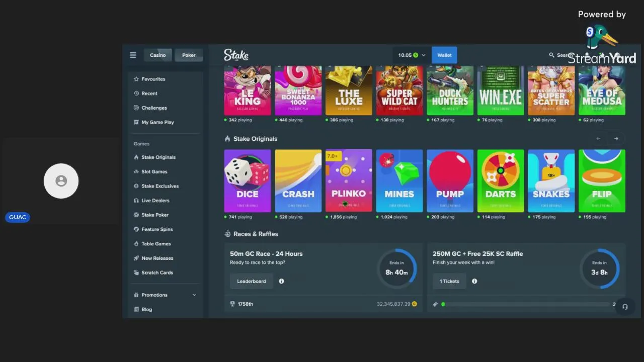Click the 8h 40m race countdown ring
The height and width of the screenshot is (362, 644).
click(396, 268)
